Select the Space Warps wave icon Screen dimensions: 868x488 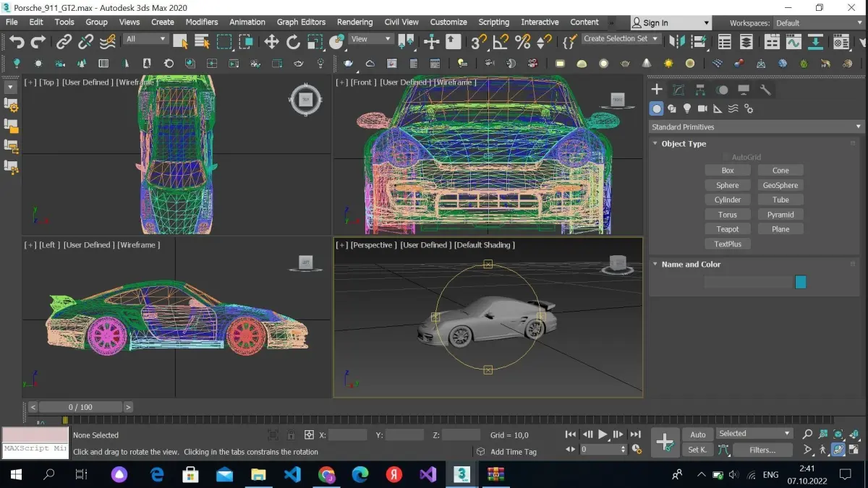[x=733, y=108]
